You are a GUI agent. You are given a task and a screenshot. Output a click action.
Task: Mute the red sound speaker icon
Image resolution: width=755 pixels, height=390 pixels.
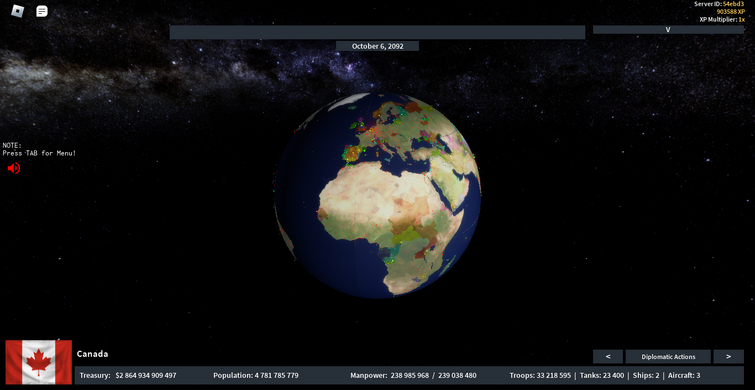13,168
